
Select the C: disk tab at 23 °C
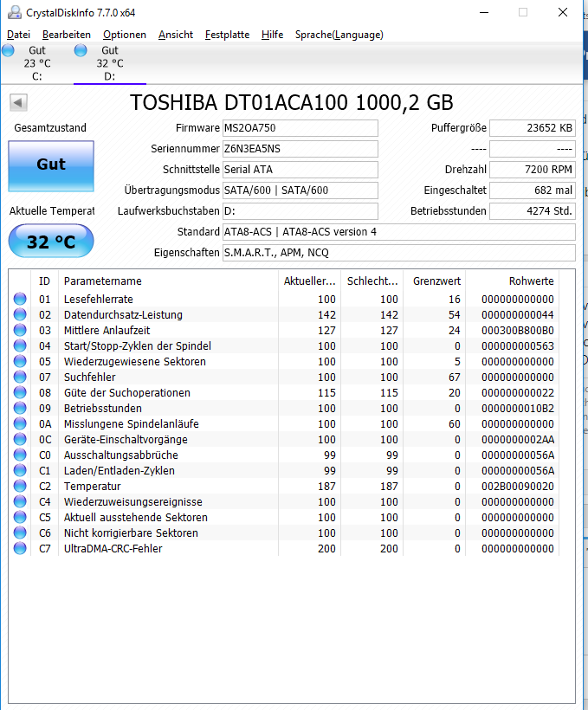36,63
